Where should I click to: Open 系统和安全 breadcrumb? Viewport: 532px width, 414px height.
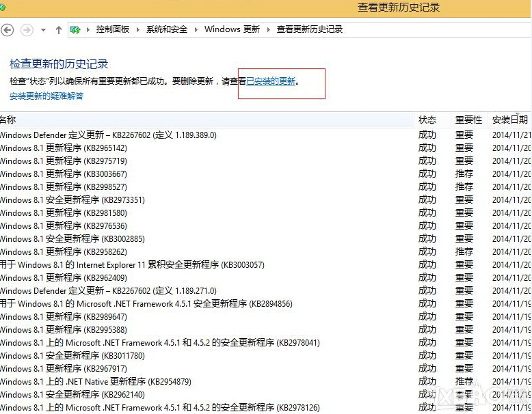click(x=167, y=29)
